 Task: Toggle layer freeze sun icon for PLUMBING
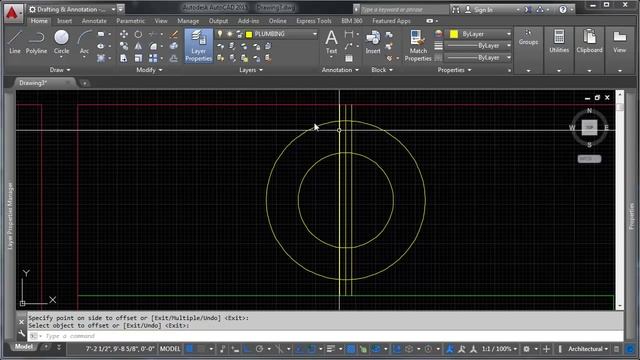point(230,34)
